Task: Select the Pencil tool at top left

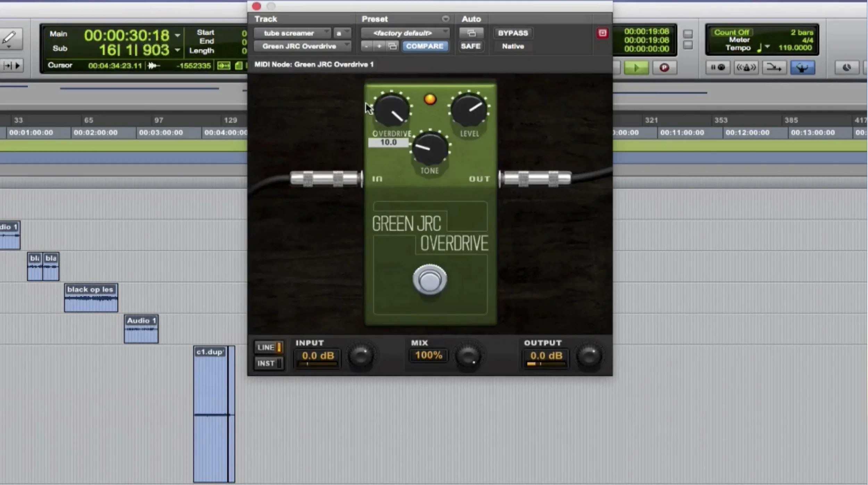Action: pos(10,38)
